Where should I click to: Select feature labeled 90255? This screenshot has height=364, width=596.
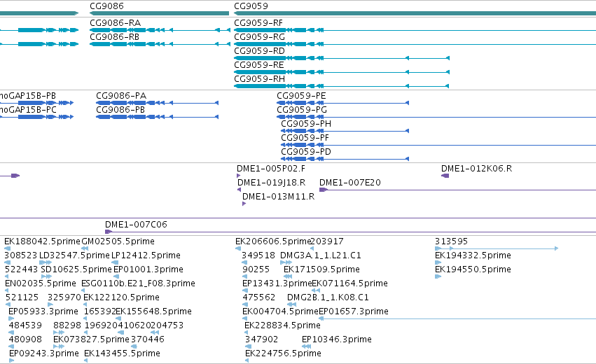click(x=256, y=269)
